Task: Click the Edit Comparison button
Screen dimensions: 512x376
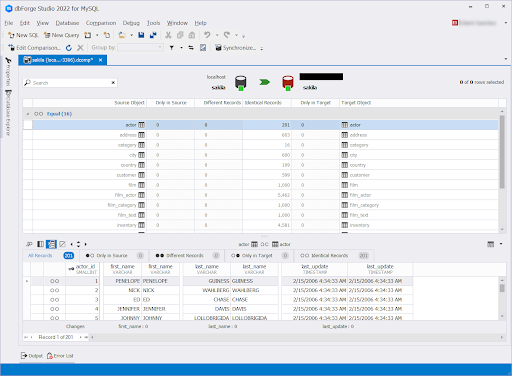Action: pos(34,48)
